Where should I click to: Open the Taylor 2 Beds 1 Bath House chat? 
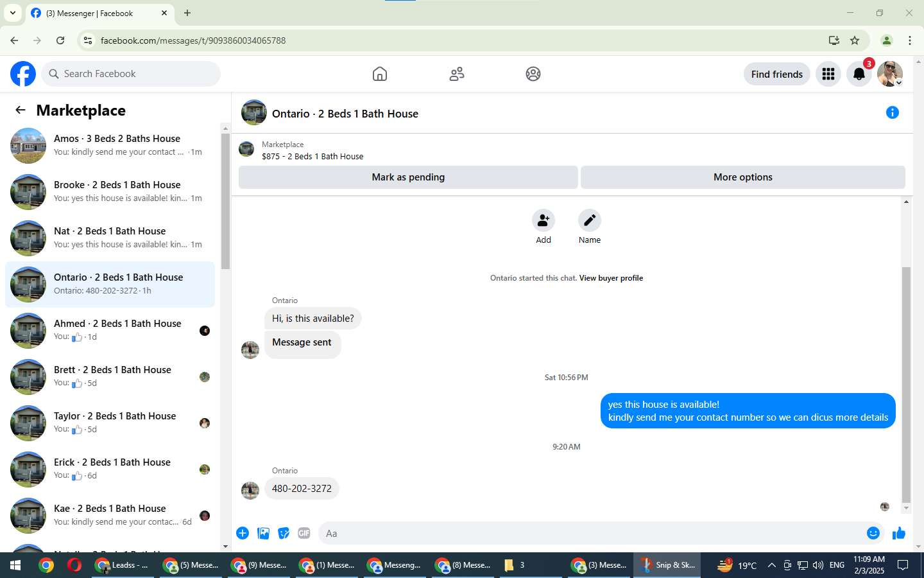(x=110, y=423)
